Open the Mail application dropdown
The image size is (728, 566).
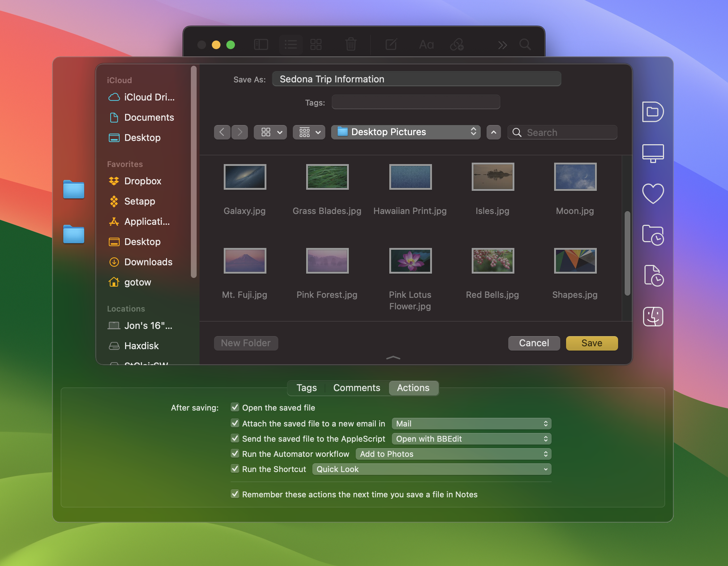click(x=472, y=424)
